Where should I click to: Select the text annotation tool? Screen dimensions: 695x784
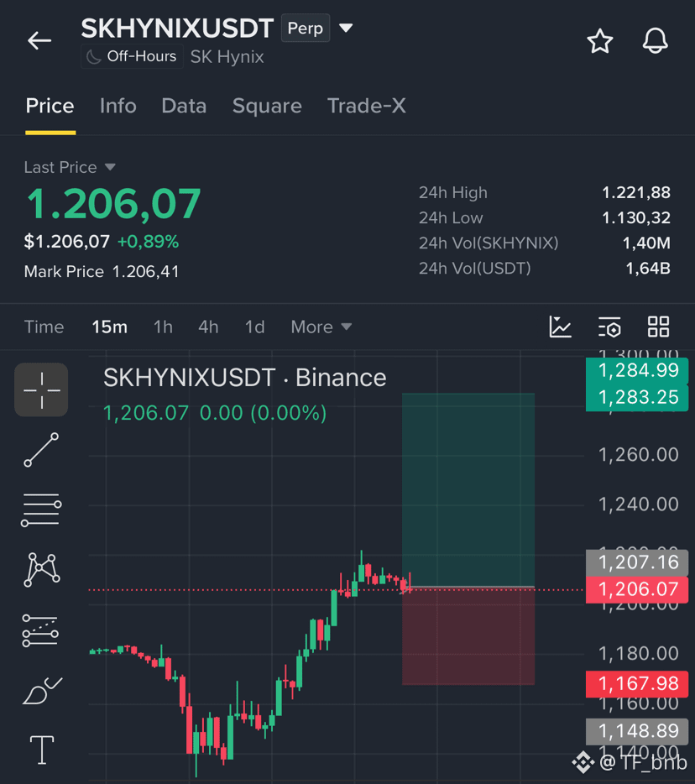click(42, 750)
